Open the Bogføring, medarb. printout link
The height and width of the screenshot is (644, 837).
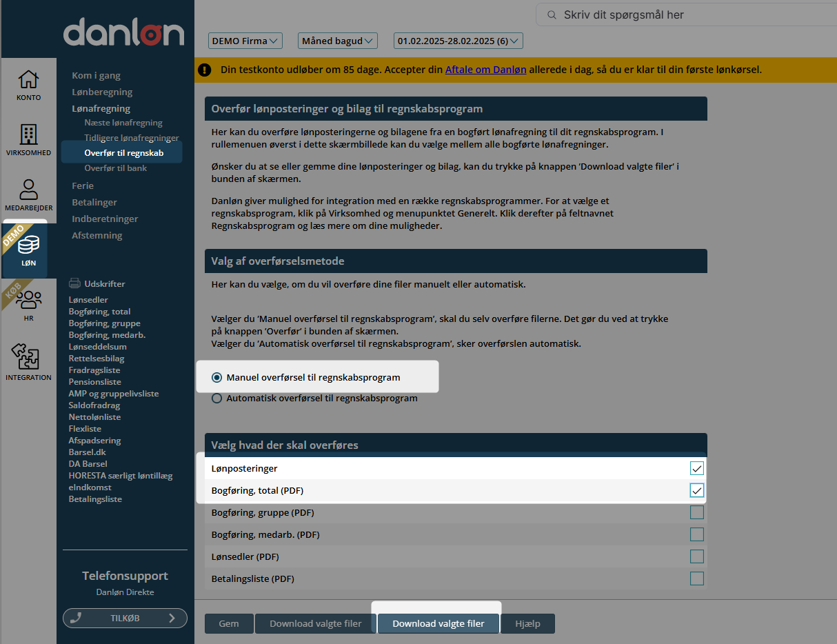107,335
